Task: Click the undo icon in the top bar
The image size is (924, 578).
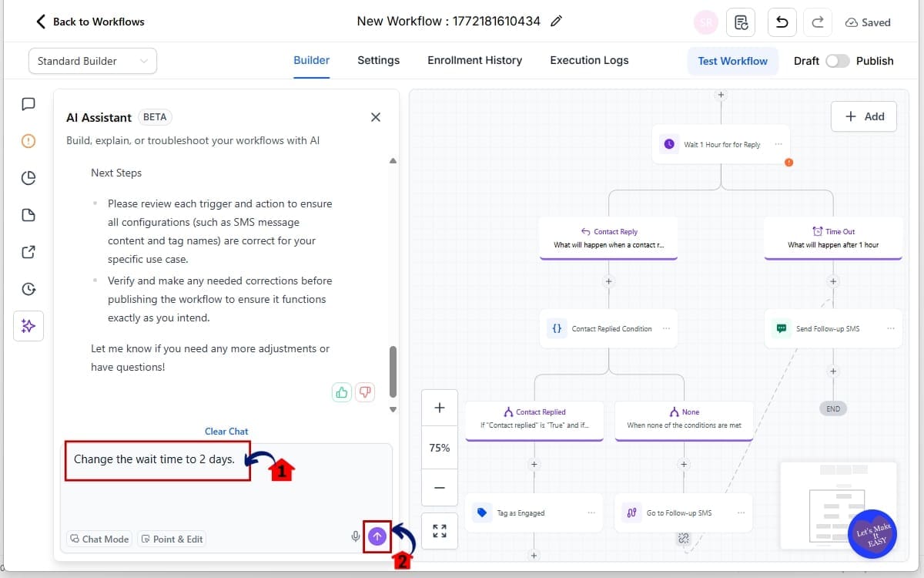Action: (782, 22)
